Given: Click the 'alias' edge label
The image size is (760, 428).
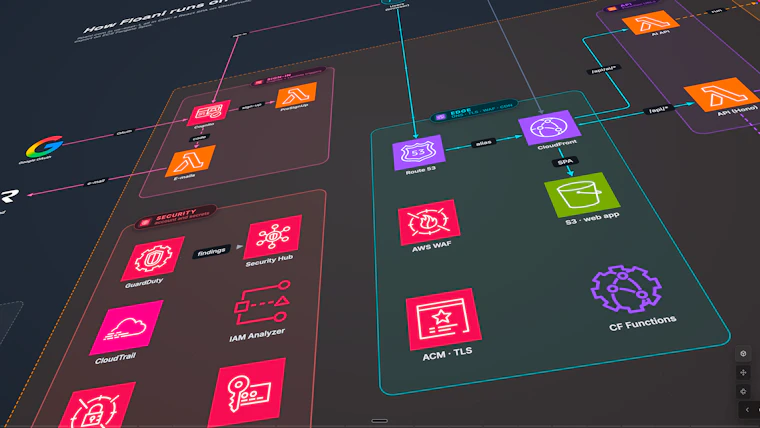Looking at the screenshot, I should pos(484,143).
